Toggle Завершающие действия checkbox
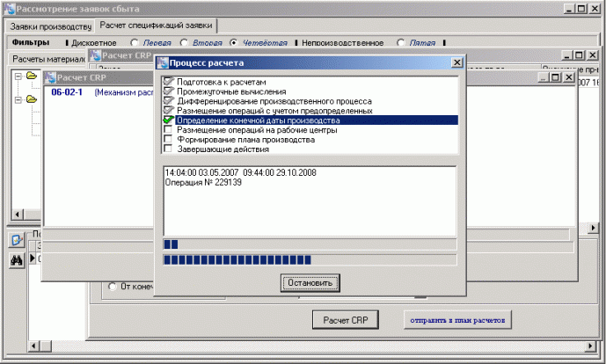606x364 pixels. pos(168,149)
